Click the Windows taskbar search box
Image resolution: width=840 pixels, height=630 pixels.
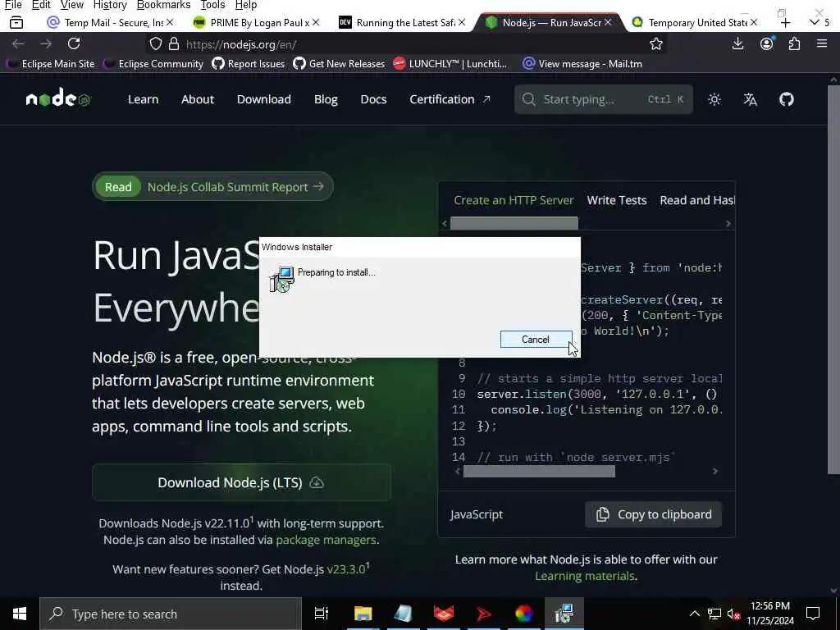click(171, 614)
